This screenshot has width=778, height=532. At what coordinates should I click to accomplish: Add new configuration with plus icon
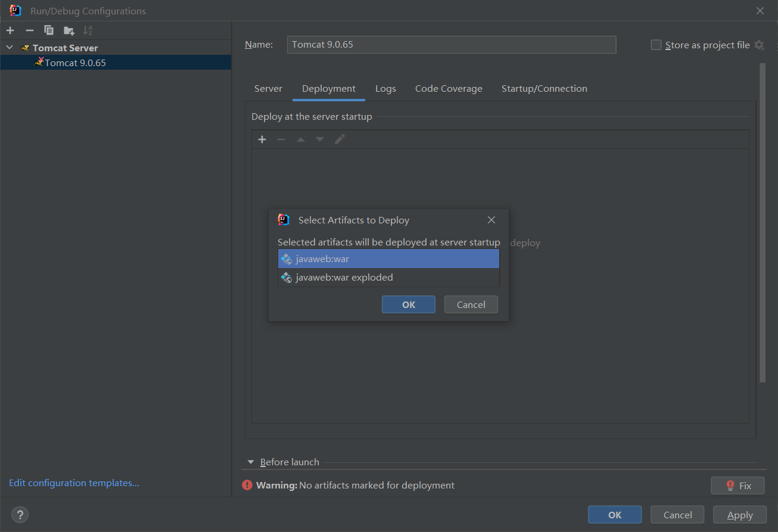click(10, 30)
